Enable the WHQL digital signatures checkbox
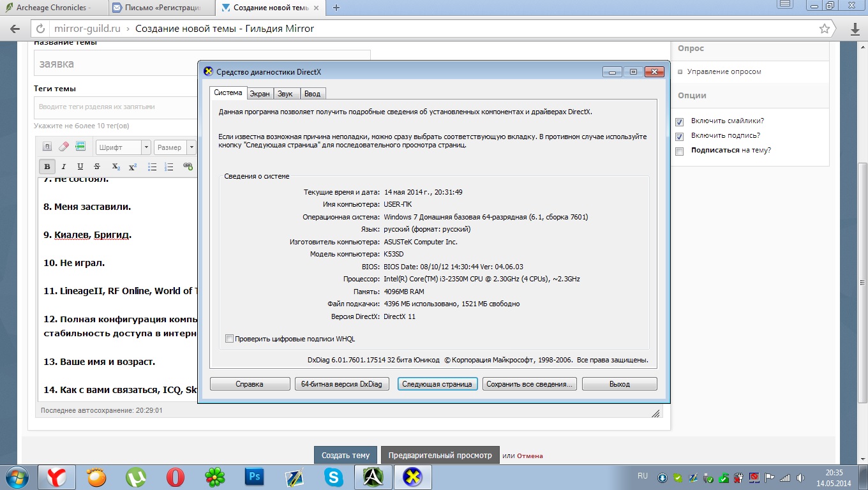Viewport: 868px width, 490px height. [230, 339]
